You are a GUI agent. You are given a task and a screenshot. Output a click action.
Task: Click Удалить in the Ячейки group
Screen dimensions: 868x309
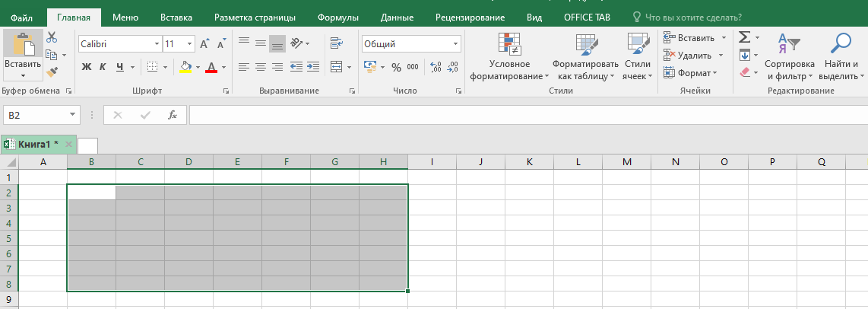coord(694,56)
